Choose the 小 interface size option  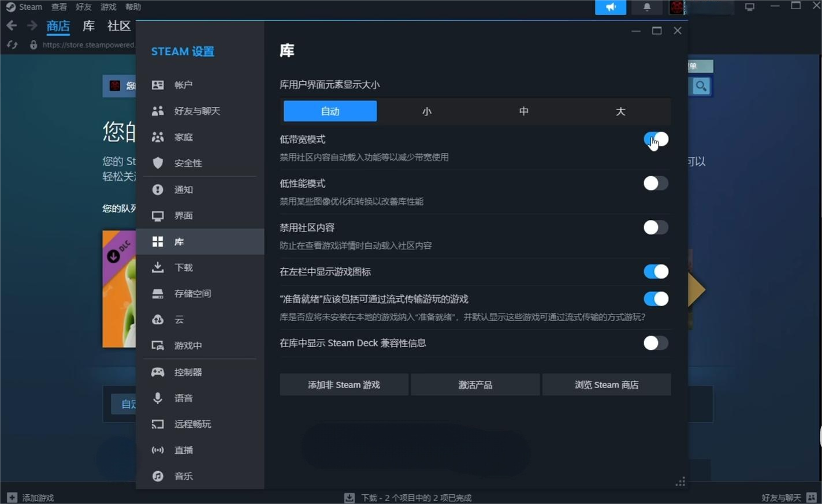click(426, 111)
